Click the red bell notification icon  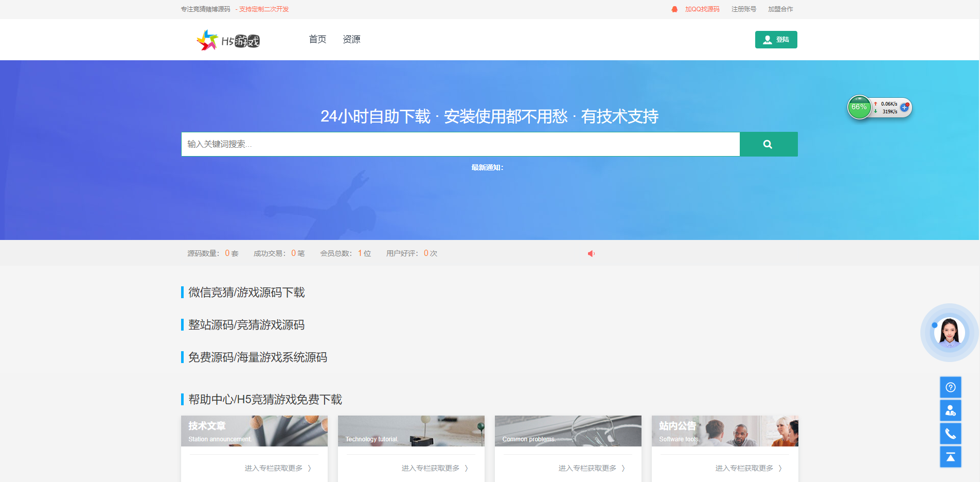tap(674, 9)
